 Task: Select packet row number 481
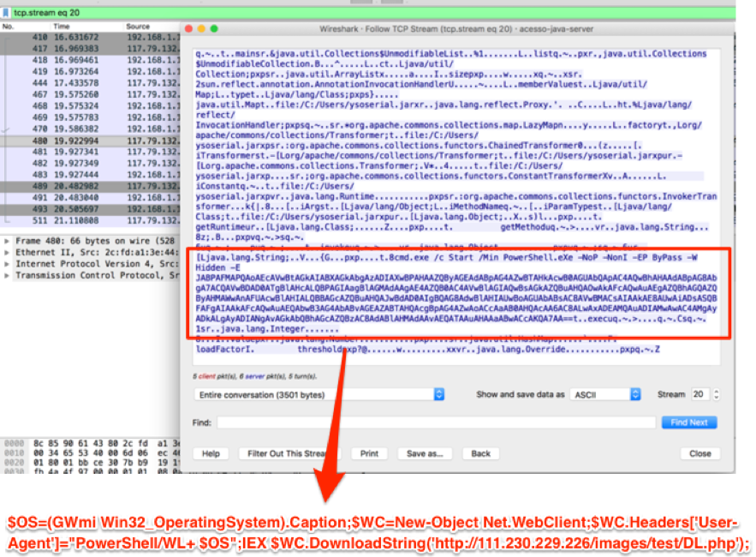tap(90, 152)
